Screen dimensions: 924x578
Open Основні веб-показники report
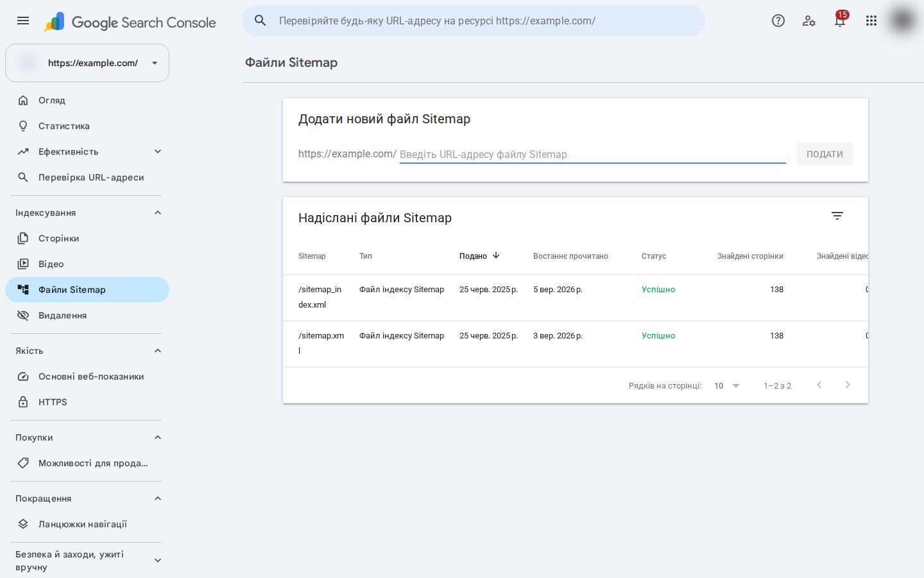pos(87,376)
